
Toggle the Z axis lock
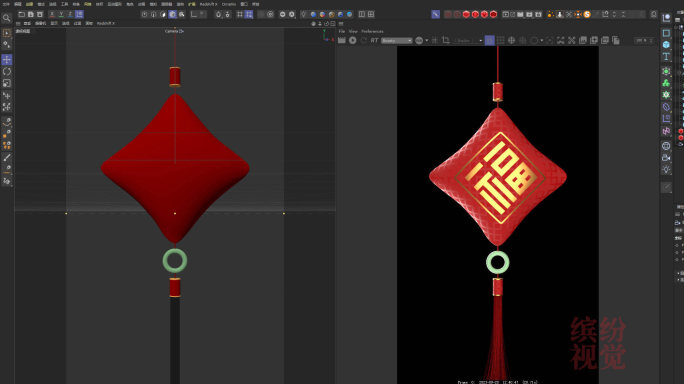click(x=70, y=14)
